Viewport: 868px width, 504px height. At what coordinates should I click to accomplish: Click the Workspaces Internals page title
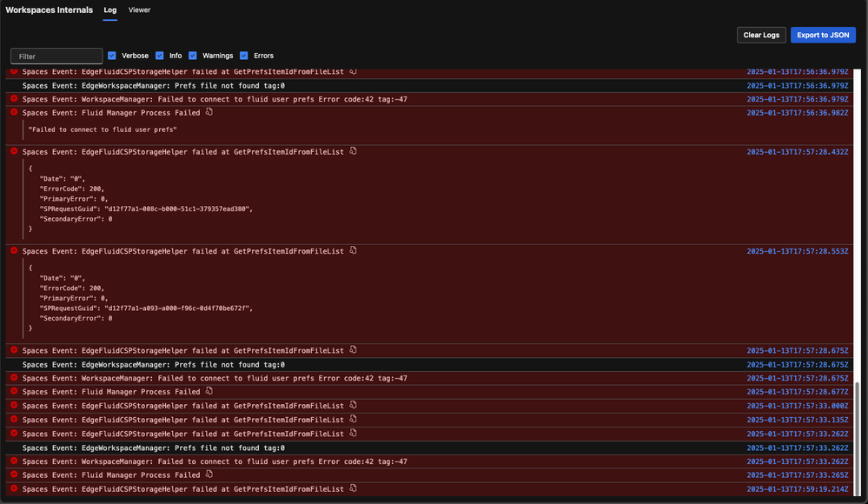tap(50, 10)
